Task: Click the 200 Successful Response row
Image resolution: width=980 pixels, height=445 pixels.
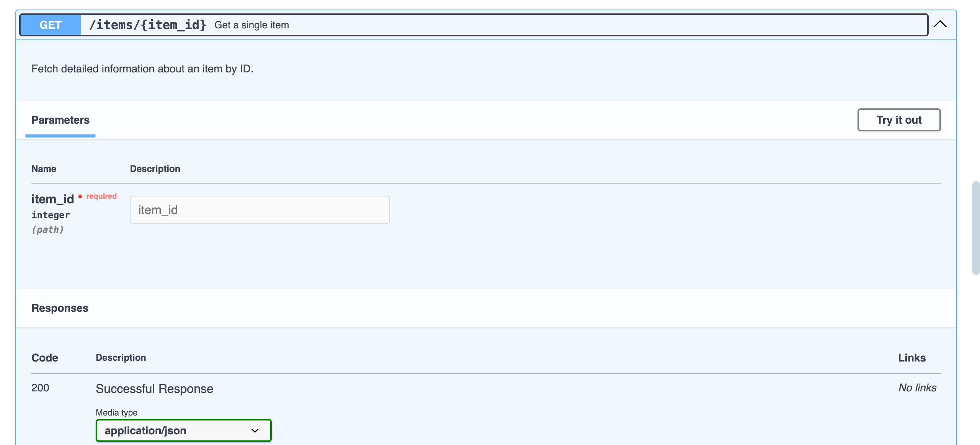Action: point(155,388)
